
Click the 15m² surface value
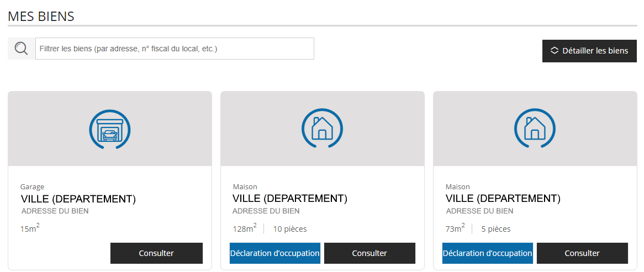[30, 228]
